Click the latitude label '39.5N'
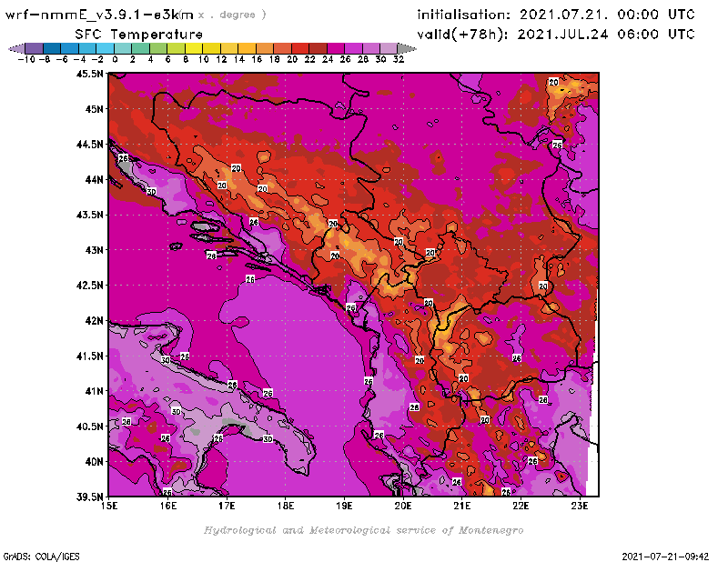Viewport: 728px width, 562px height. 89,497
